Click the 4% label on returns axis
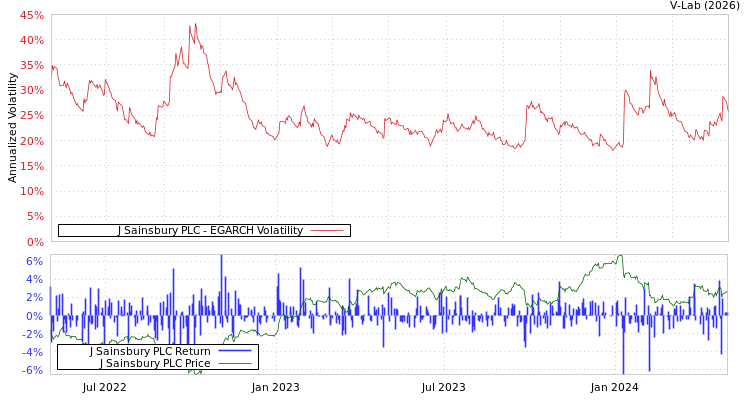The image size is (750, 400). tap(34, 279)
